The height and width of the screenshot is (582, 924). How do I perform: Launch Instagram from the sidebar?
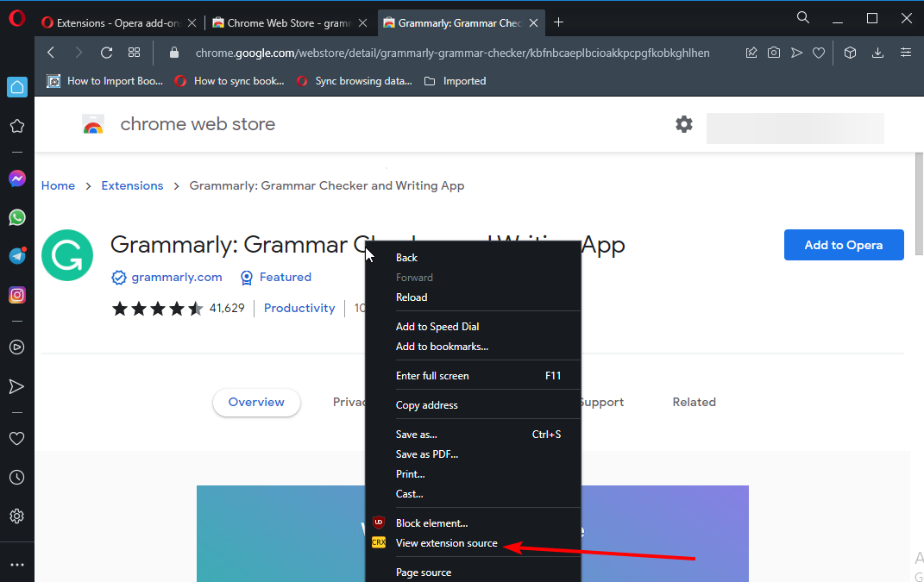[16, 295]
